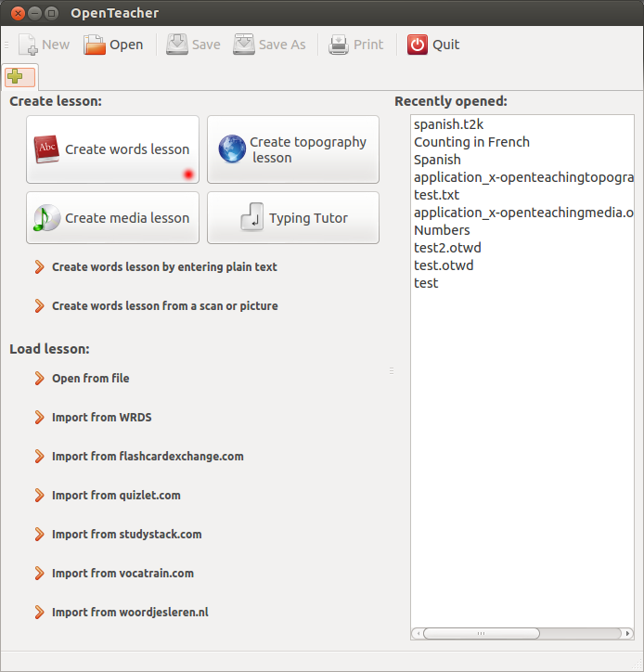Choose Create topography lesson
This screenshot has height=672, width=644.
(x=293, y=149)
